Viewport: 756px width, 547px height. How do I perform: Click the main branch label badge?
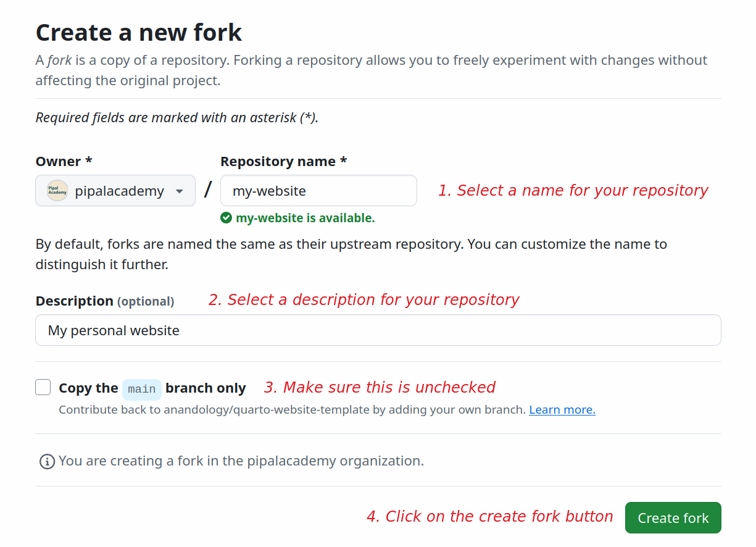(x=142, y=389)
